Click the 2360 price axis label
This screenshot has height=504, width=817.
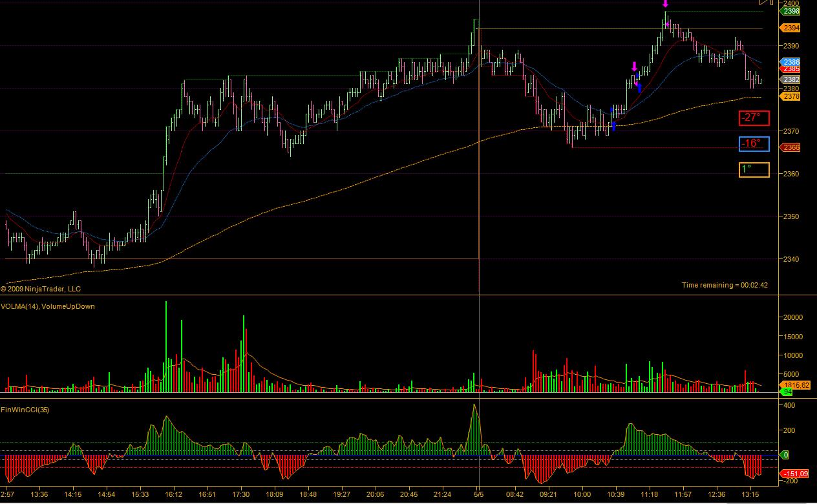(x=792, y=174)
